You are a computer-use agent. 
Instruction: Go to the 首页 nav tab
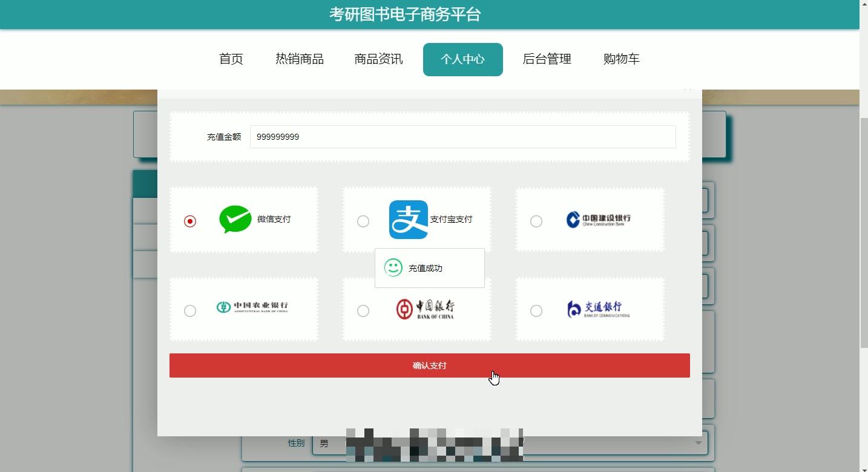pos(231,59)
